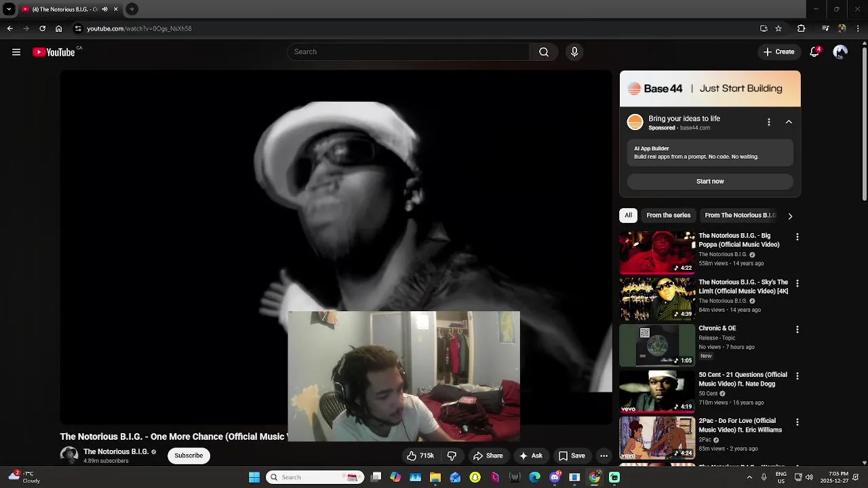This screenshot has height=488, width=868.
Task: Collapse the Base44 ad panel
Action: (789, 122)
